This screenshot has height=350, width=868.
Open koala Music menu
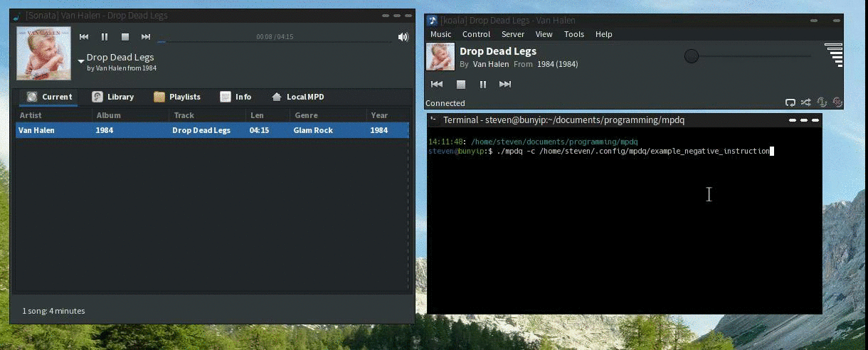click(x=441, y=34)
